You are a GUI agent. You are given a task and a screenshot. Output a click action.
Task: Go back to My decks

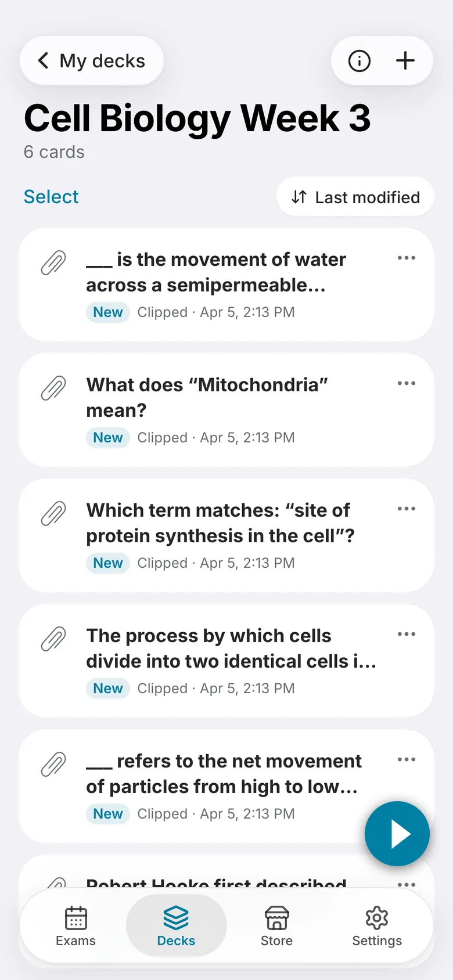point(92,61)
